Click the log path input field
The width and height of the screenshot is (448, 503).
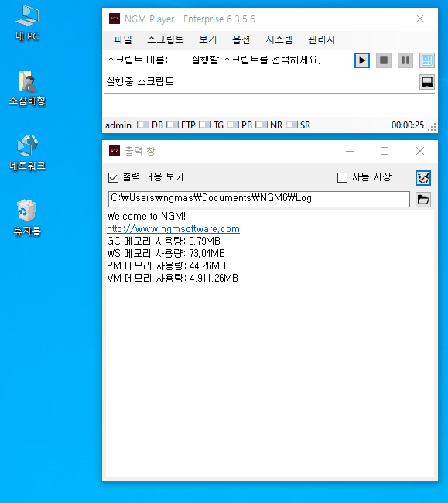(x=259, y=199)
